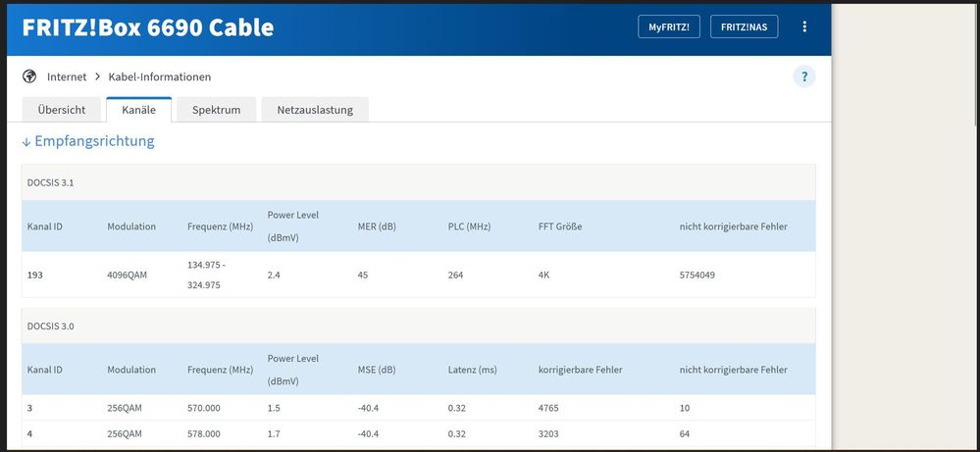
Task: Open the Netzauslastung tab
Action: point(315,110)
